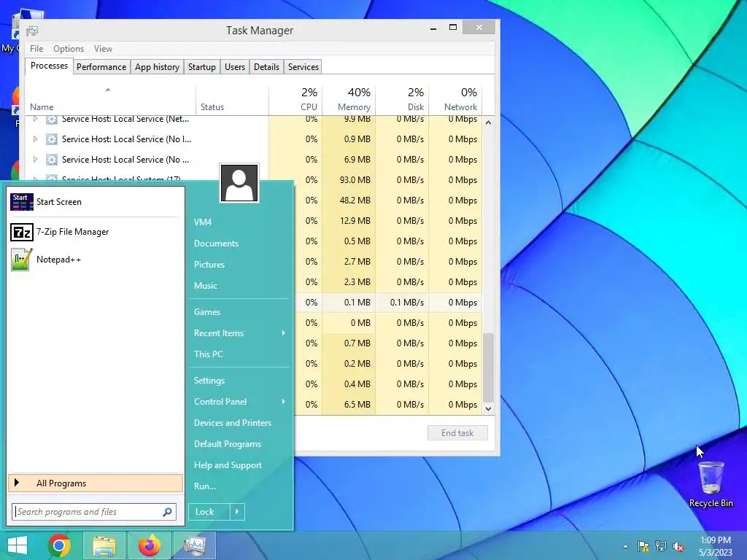Click the scrollbar up arrow
Screen dimensions: 747x560
pos(488,122)
